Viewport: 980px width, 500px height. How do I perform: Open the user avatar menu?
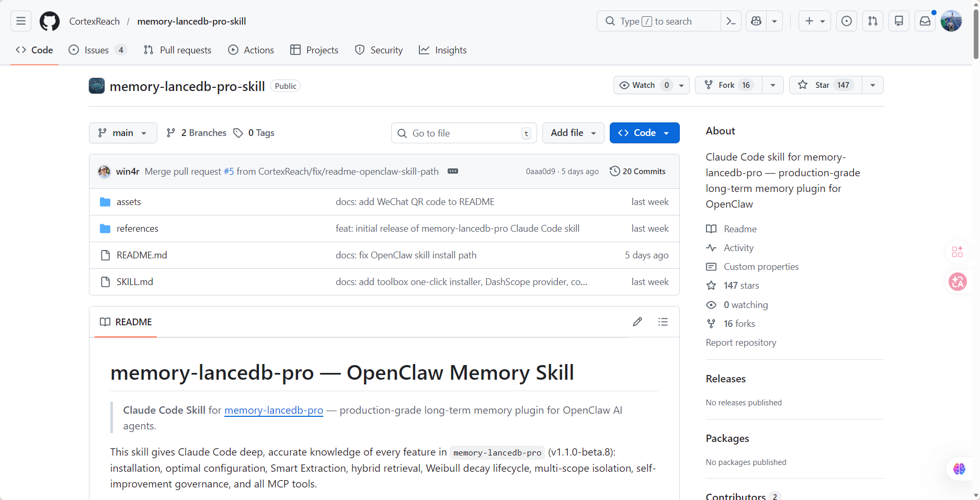point(951,21)
